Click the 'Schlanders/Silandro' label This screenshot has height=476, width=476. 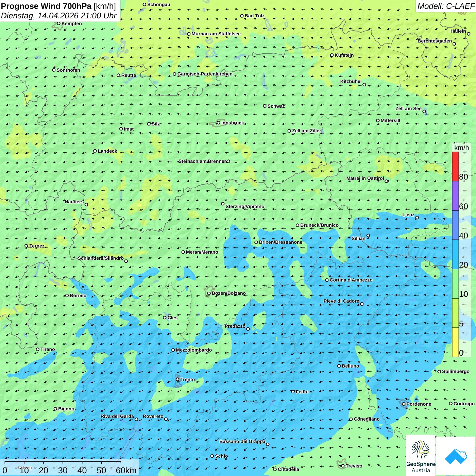pyautogui.click(x=101, y=258)
